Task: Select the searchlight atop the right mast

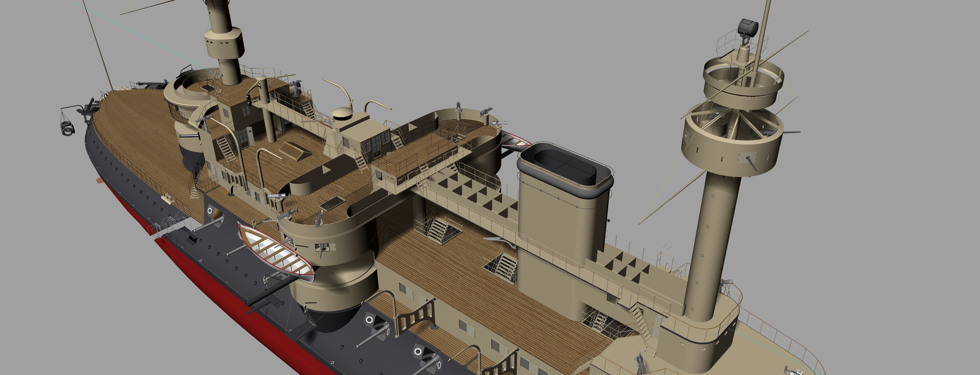Action: tap(748, 27)
